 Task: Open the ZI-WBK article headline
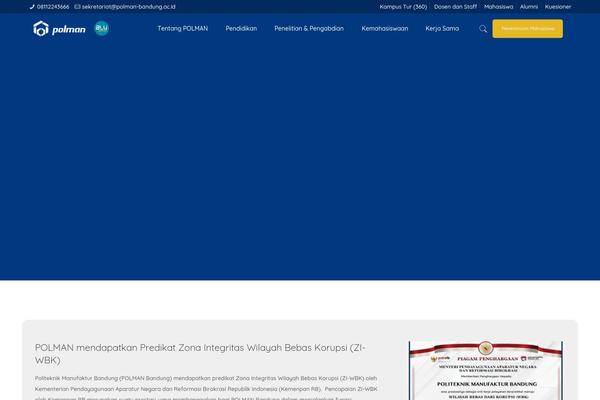[200, 354]
